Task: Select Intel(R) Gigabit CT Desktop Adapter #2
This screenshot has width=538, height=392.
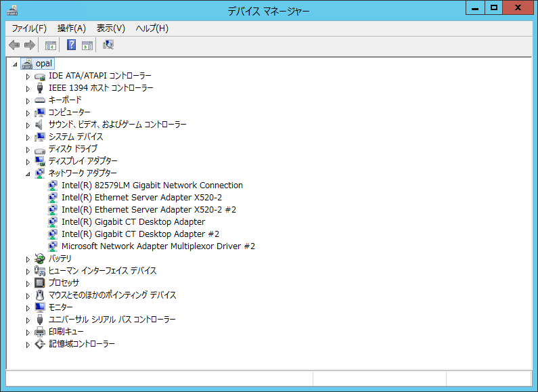Action: pyautogui.click(x=140, y=234)
